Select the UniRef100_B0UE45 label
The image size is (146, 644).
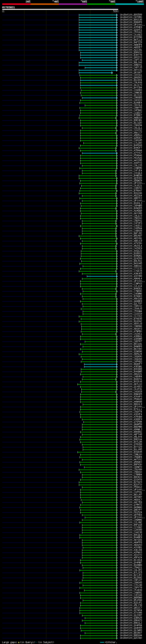(x=131, y=452)
